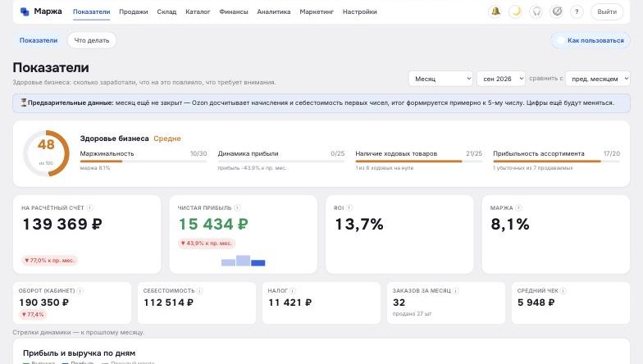Expand the сен 2026 month dropdown
The image size is (643, 364).
tap(501, 79)
